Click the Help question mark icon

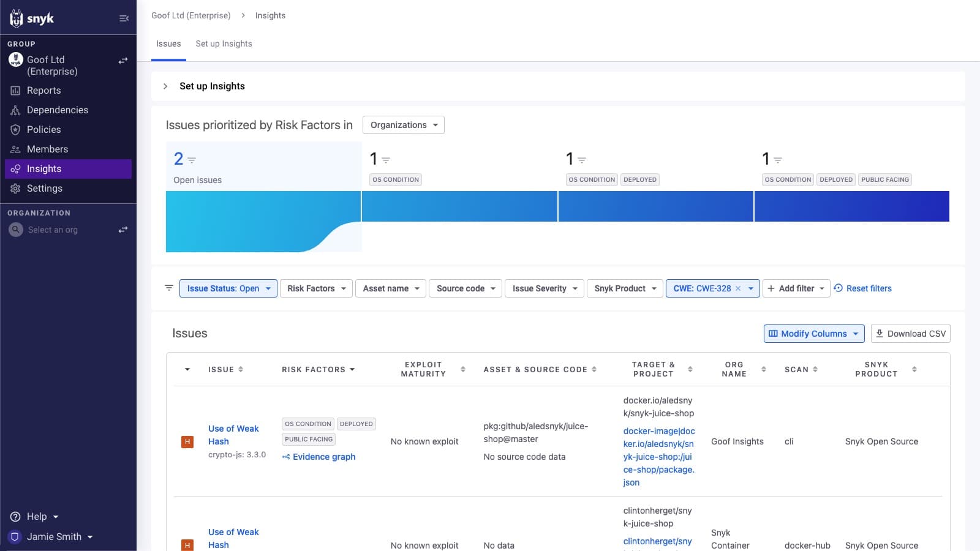[15, 517]
